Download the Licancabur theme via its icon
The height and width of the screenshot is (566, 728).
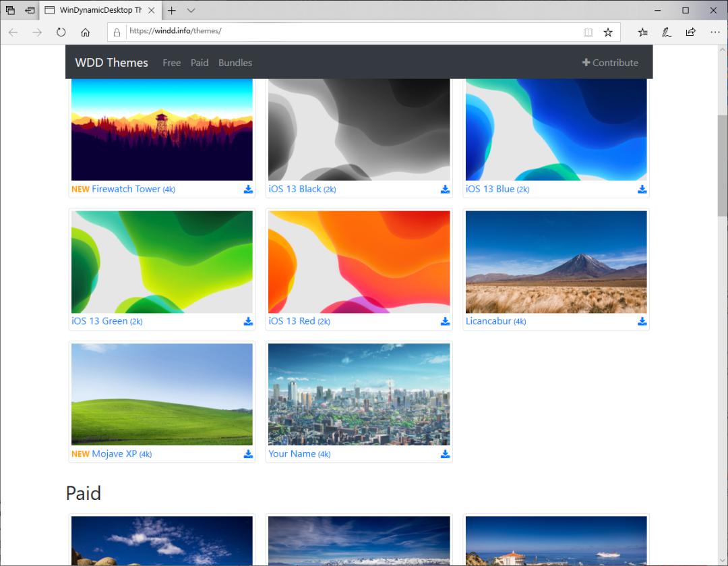click(642, 322)
